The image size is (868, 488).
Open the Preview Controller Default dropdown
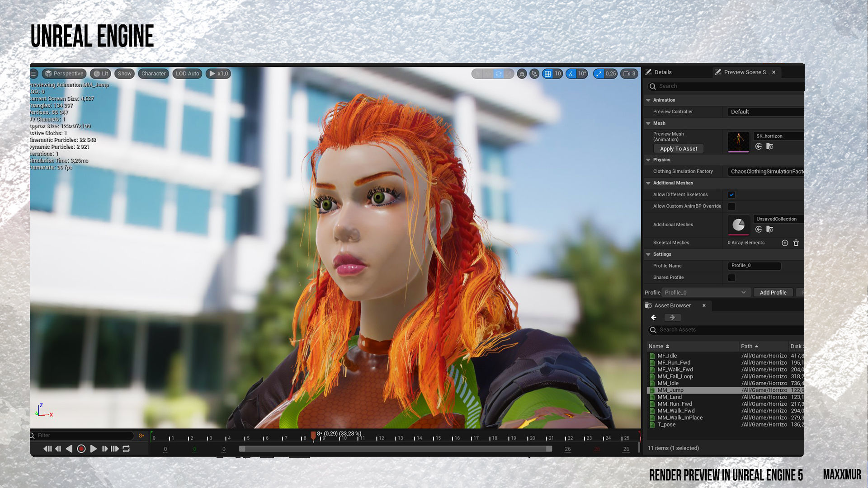(766, 112)
